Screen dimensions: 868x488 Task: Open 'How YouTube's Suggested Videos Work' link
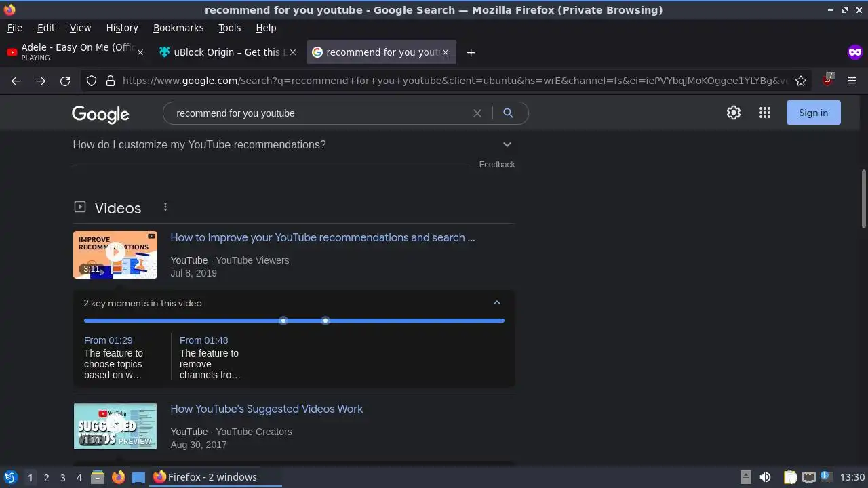click(x=267, y=409)
